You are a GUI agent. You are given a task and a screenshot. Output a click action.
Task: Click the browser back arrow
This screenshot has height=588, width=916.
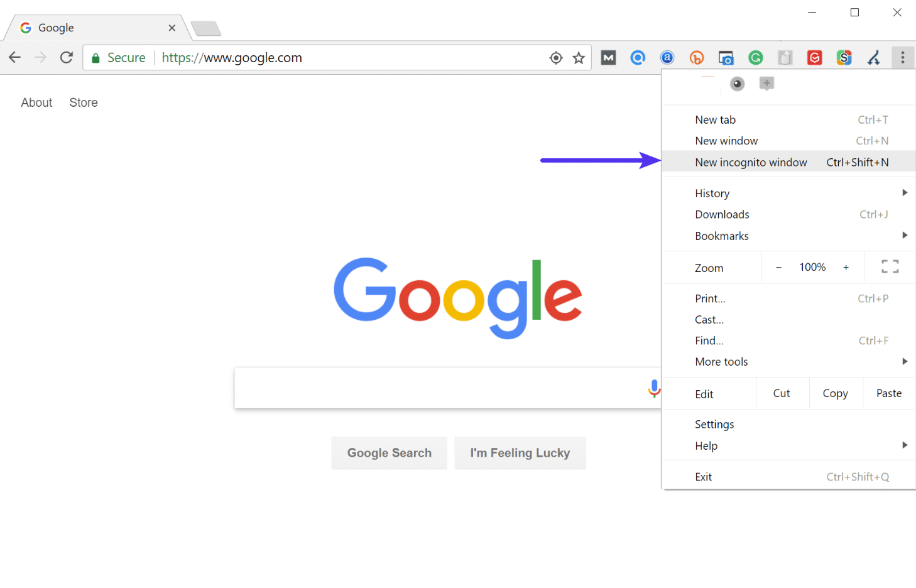pos(15,58)
